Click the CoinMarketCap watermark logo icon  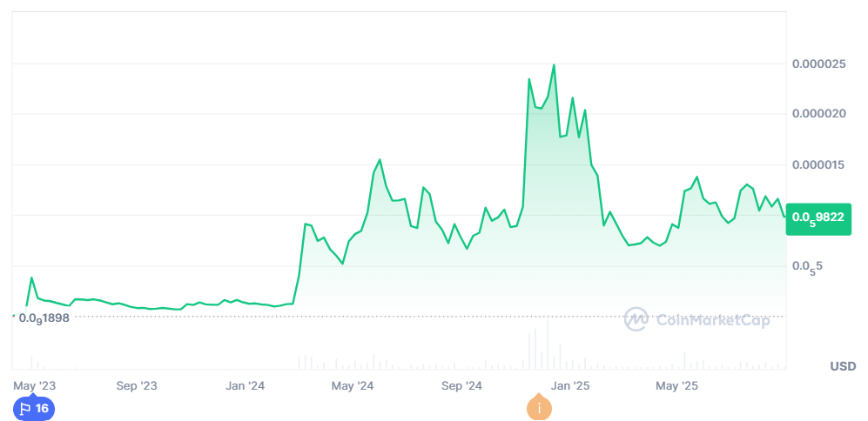click(x=637, y=319)
